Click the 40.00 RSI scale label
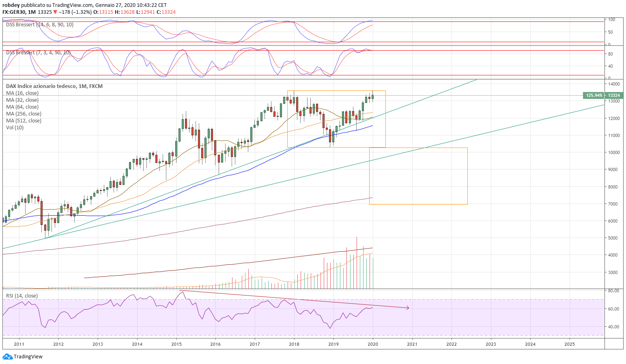Screen dimensions: 626x364 (614, 327)
